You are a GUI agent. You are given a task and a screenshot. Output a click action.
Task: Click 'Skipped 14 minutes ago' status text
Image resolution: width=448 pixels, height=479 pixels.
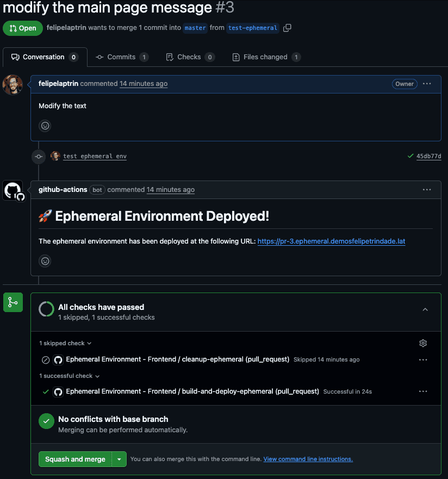[326, 359]
